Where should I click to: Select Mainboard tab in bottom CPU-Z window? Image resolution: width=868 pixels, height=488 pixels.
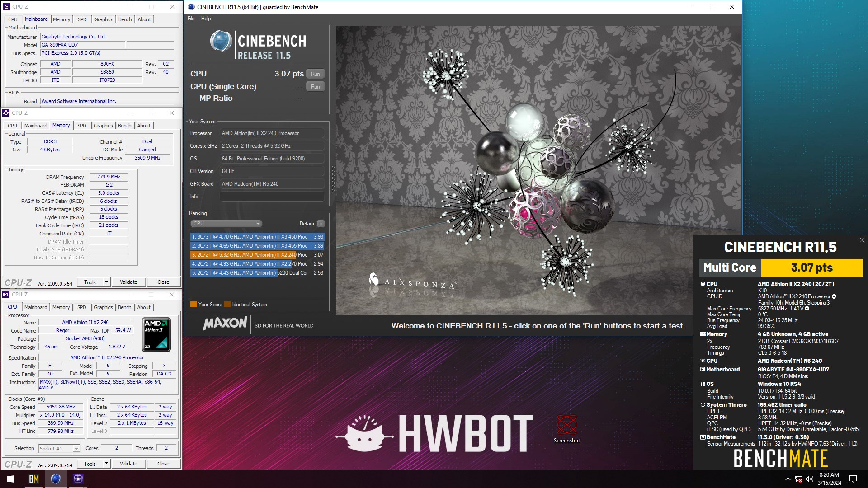pos(36,307)
